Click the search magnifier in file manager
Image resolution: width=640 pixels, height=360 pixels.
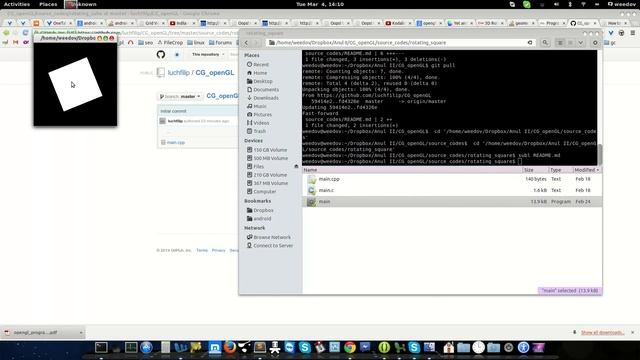coord(545,42)
